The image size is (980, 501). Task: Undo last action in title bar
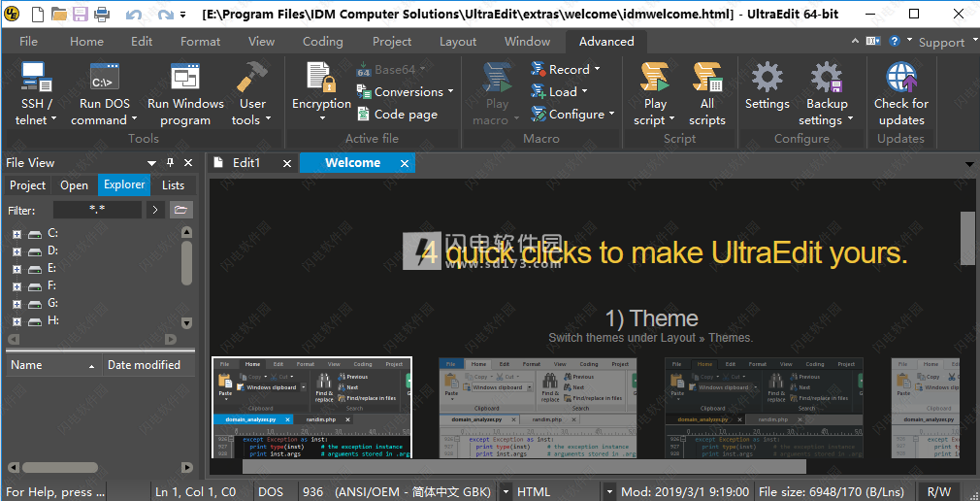pyautogui.click(x=133, y=15)
